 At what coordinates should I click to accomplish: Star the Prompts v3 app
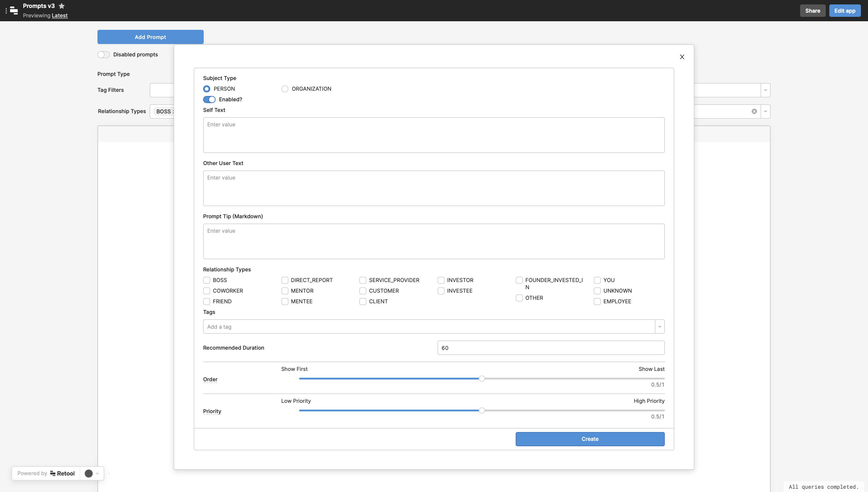[x=61, y=6]
